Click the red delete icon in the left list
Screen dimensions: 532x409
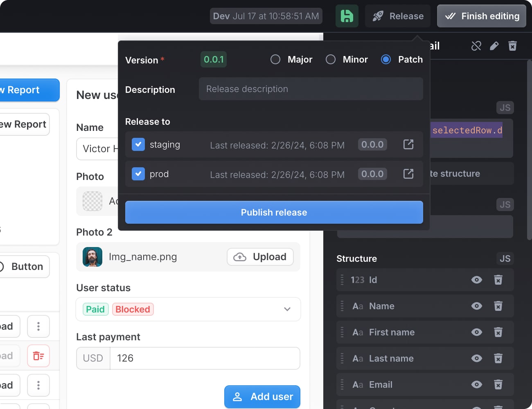click(x=38, y=356)
